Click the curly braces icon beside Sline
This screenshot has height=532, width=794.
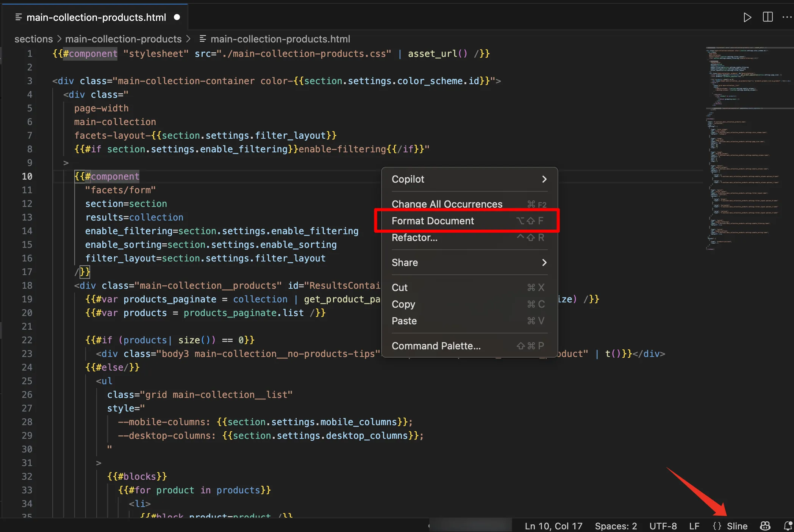click(717, 526)
